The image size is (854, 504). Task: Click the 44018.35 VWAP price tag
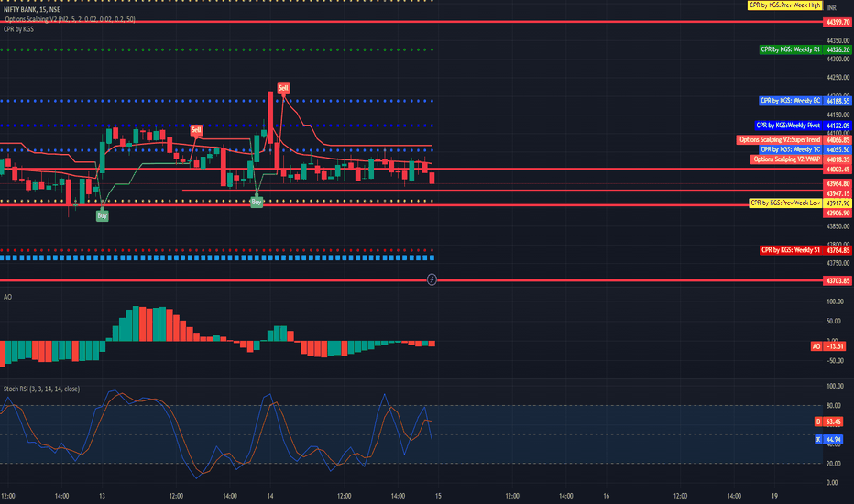[x=838, y=159]
